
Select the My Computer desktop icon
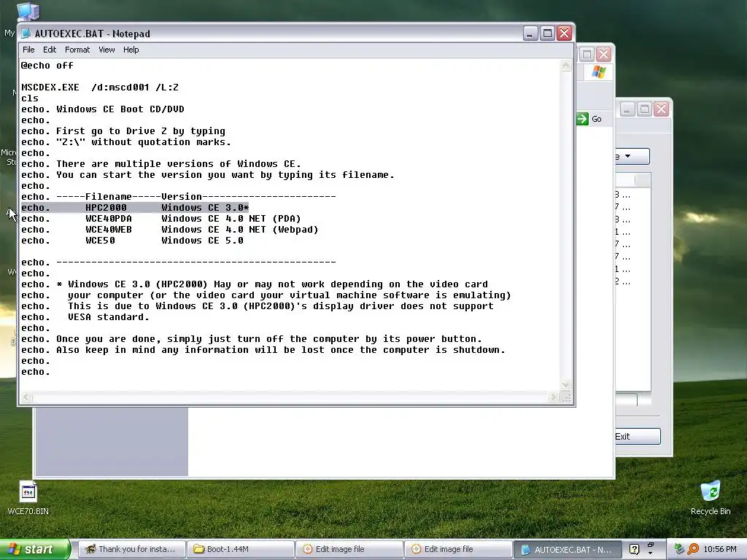(x=28, y=12)
